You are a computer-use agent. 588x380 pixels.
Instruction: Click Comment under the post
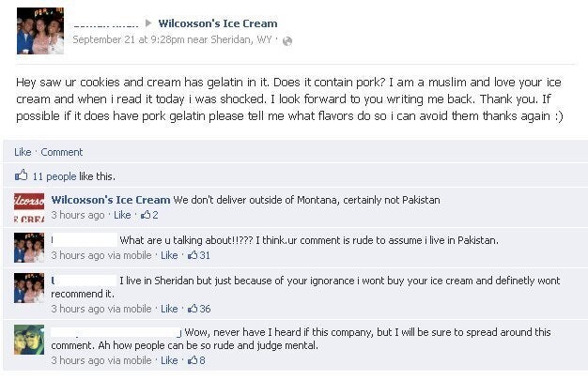click(62, 152)
